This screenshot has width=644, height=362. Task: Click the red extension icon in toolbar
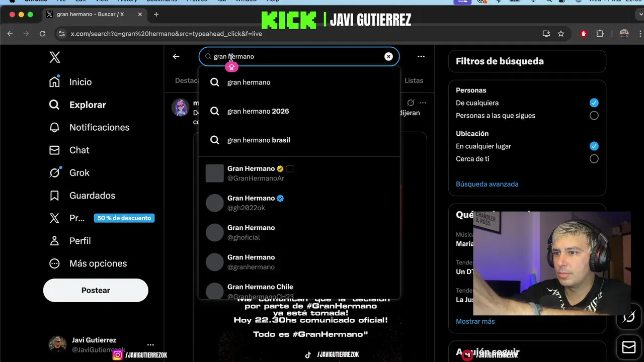(x=584, y=34)
